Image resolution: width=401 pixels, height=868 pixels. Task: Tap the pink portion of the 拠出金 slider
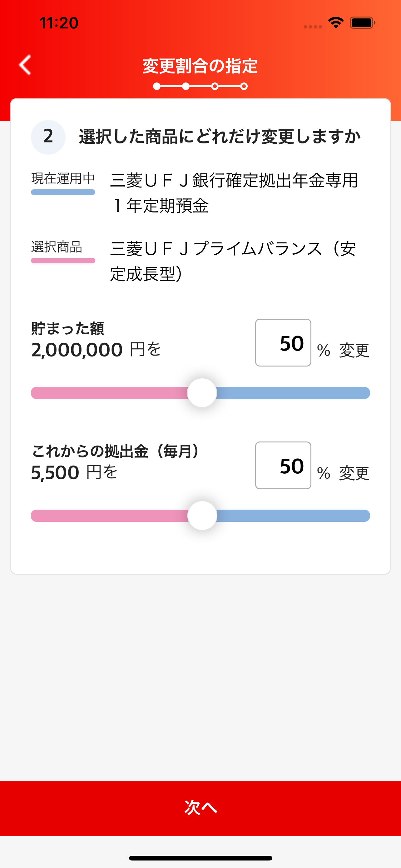(x=109, y=516)
